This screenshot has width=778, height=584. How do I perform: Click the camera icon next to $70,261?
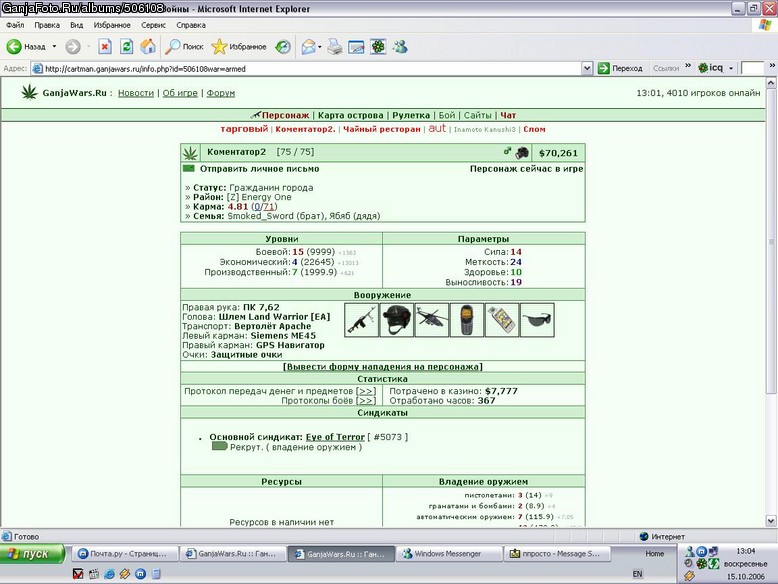(x=522, y=152)
